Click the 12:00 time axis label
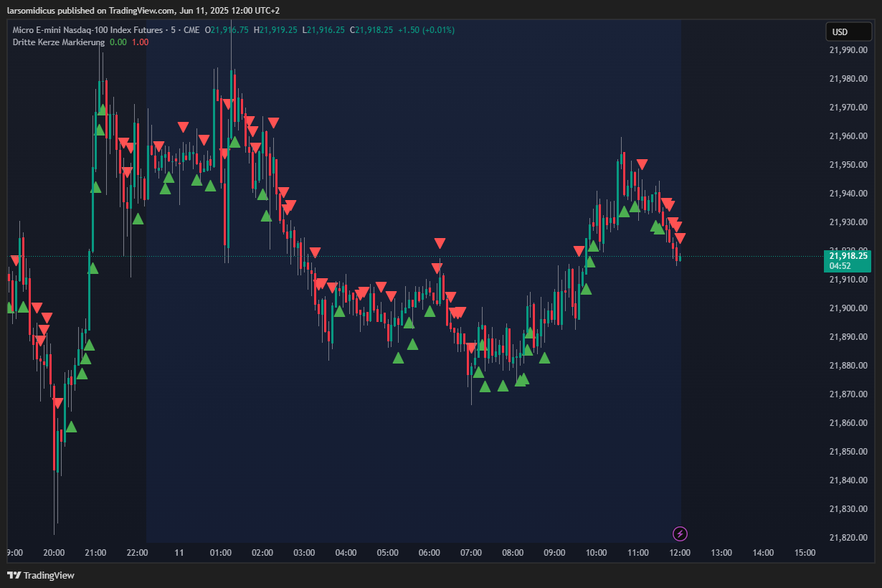The height and width of the screenshot is (588, 882). (680, 553)
